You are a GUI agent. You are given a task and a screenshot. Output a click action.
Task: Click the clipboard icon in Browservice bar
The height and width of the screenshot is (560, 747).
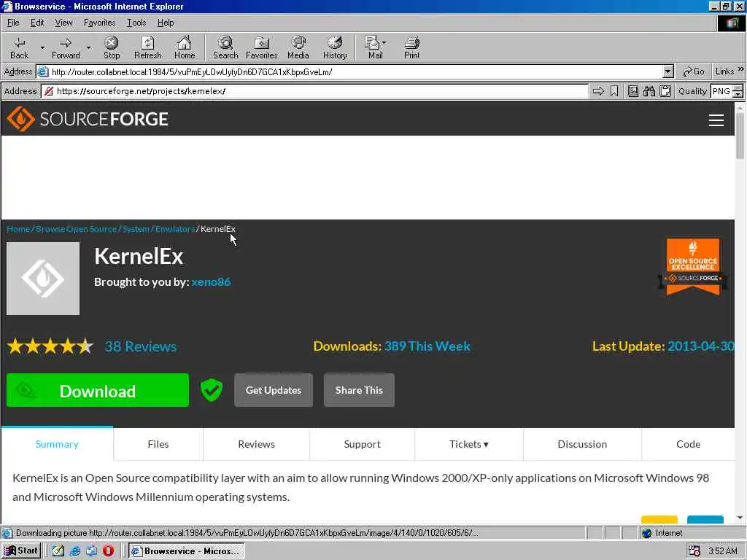tap(665, 91)
